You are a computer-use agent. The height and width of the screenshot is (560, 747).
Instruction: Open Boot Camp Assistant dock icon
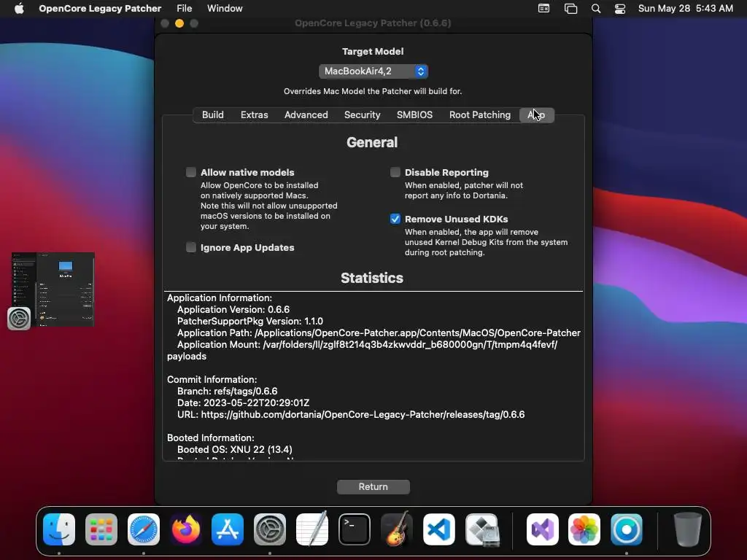coord(481,529)
